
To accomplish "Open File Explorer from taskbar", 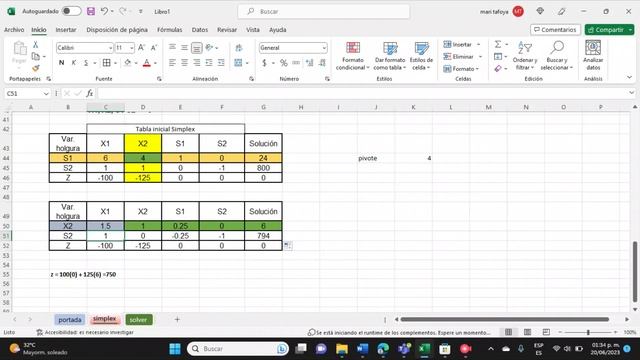I will pos(342,349).
